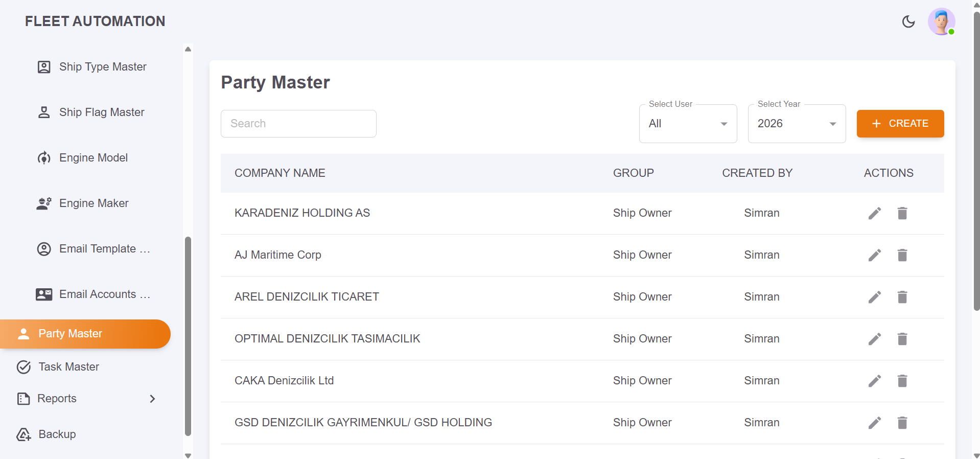Open the Engine Maker menu item
This screenshot has height=459, width=980.
tap(94, 203)
